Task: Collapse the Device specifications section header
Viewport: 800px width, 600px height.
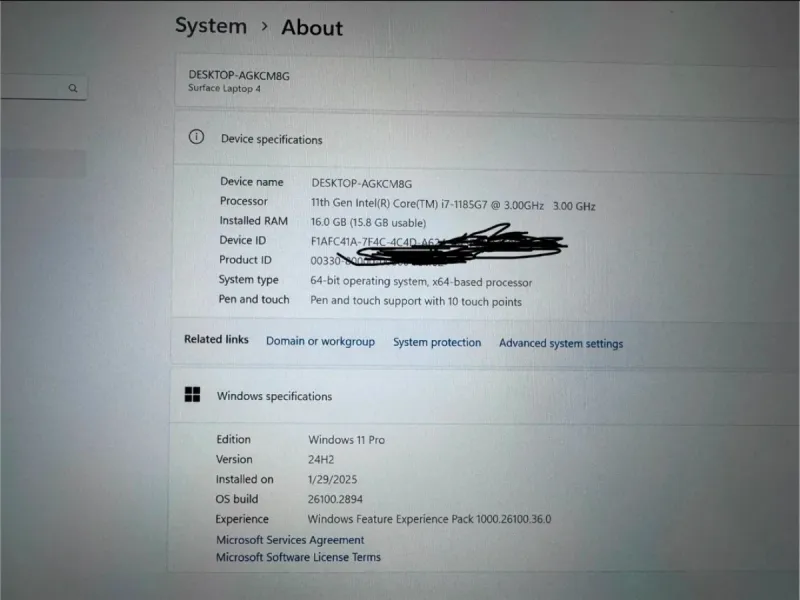Action: coord(485,140)
